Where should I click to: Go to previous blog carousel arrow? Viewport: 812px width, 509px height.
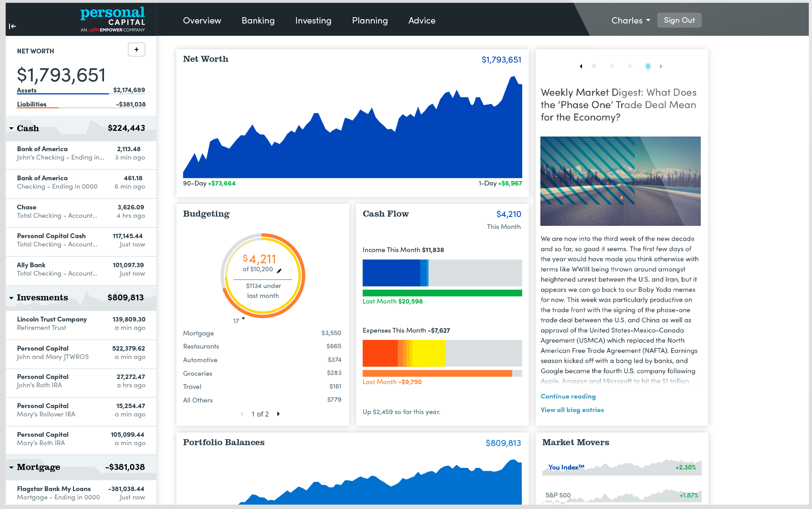[x=581, y=66]
